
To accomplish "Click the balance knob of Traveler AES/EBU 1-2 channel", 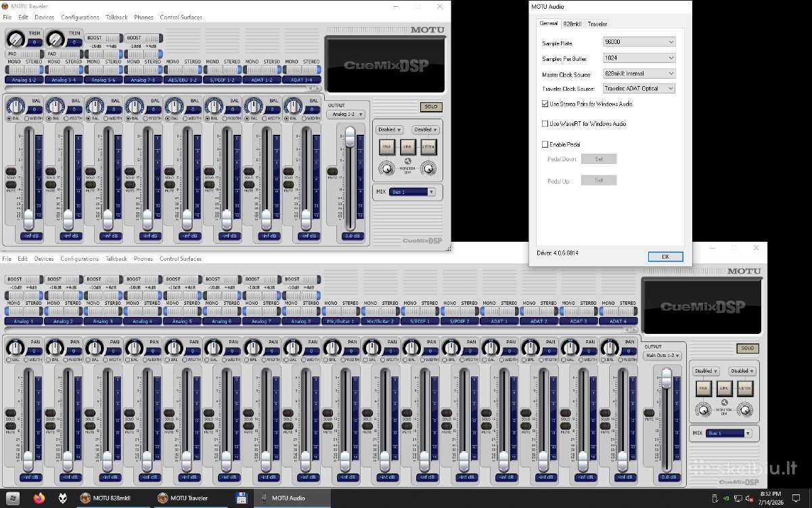I will click(x=174, y=105).
